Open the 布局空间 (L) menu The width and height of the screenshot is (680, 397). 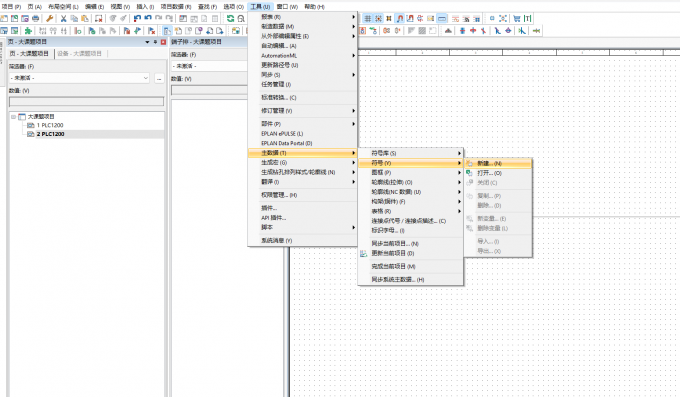[63, 7]
